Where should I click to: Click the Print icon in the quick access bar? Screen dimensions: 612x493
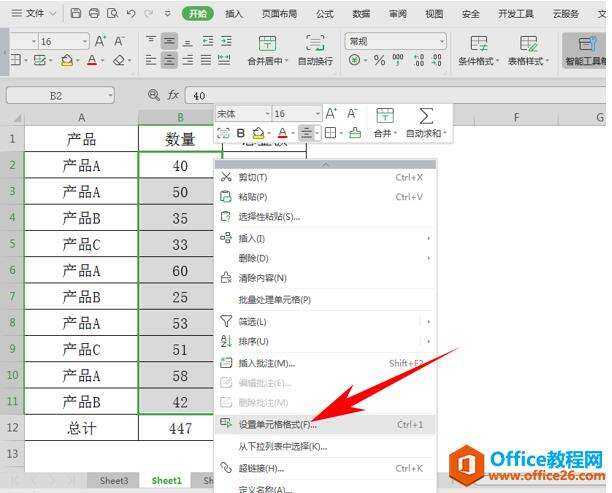[94, 13]
